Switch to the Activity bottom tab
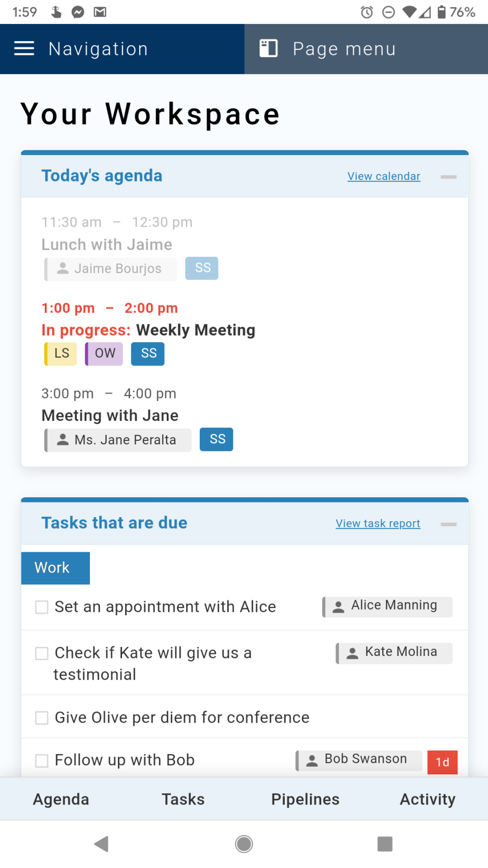488x868 pixels. (428, 799)
